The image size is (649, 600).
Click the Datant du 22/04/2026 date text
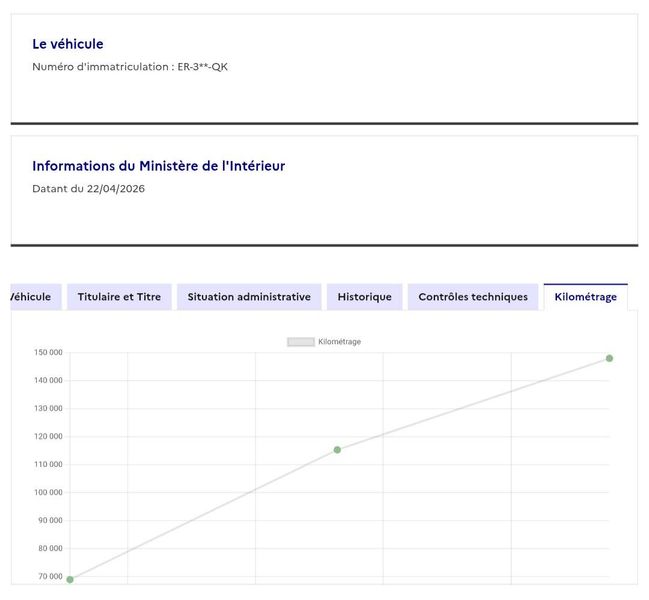click(x=89, y=189)
